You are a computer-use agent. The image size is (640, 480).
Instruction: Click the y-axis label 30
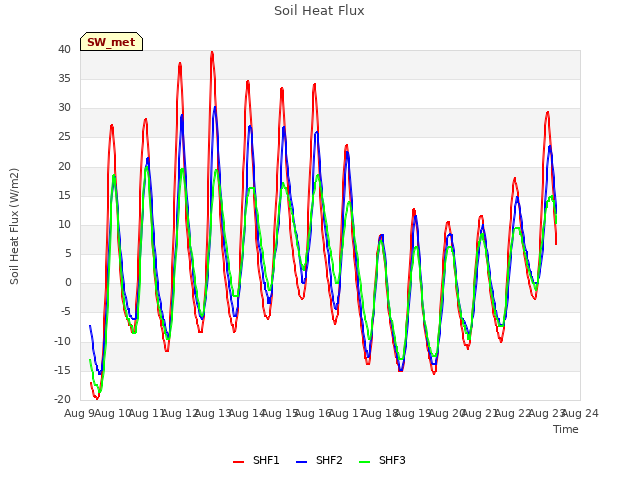(x=64, y=107)
